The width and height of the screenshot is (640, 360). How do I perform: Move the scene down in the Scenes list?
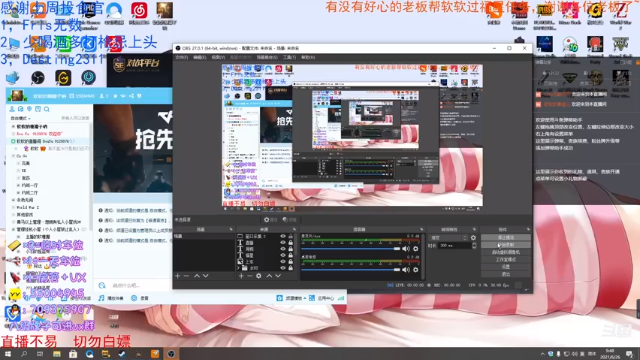tap(206, 276)
